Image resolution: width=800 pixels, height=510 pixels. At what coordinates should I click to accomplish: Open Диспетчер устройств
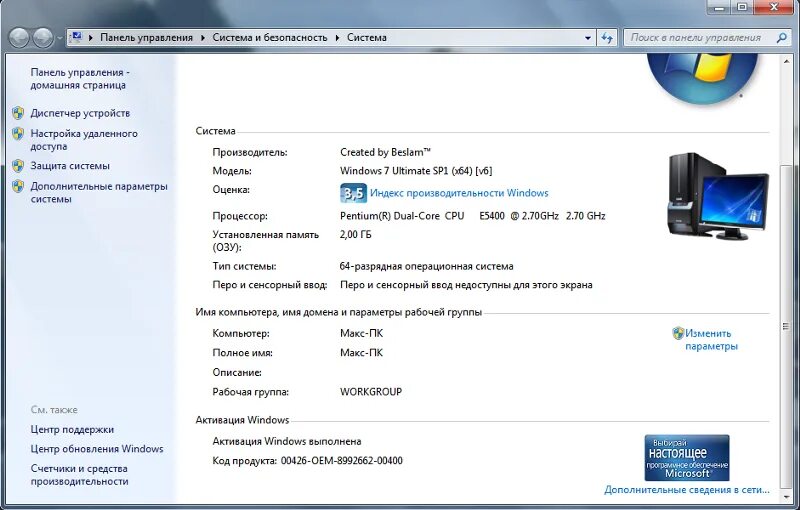(x=80, y=113)
